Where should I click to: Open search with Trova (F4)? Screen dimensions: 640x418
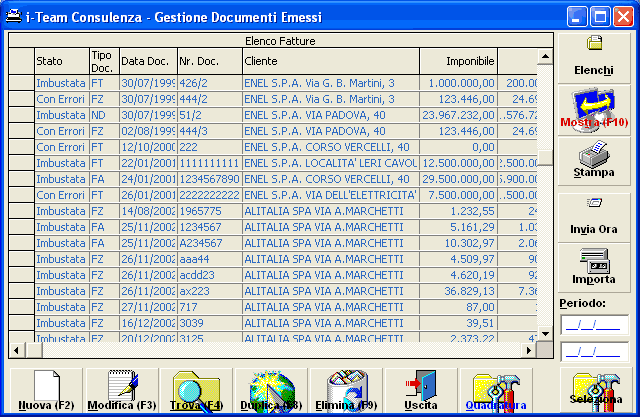[196, 391]
